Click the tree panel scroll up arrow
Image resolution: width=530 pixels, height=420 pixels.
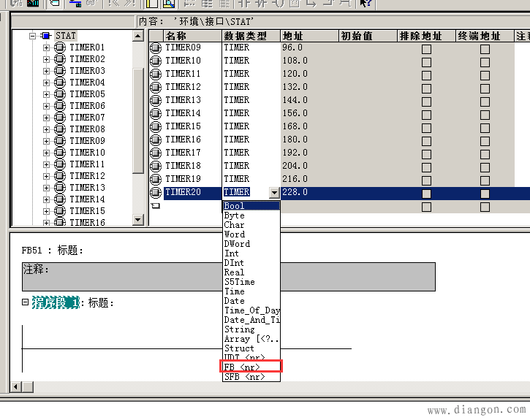[138, 36]
